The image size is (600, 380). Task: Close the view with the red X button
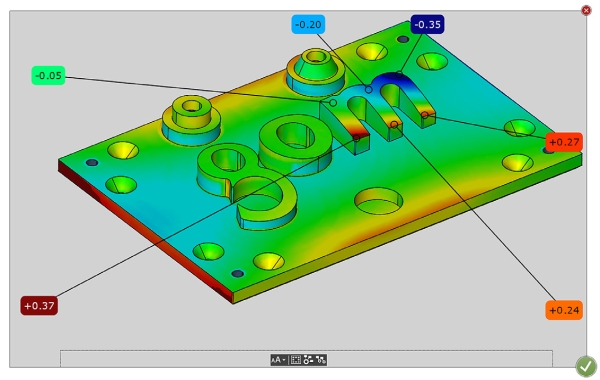click(586, 10)
